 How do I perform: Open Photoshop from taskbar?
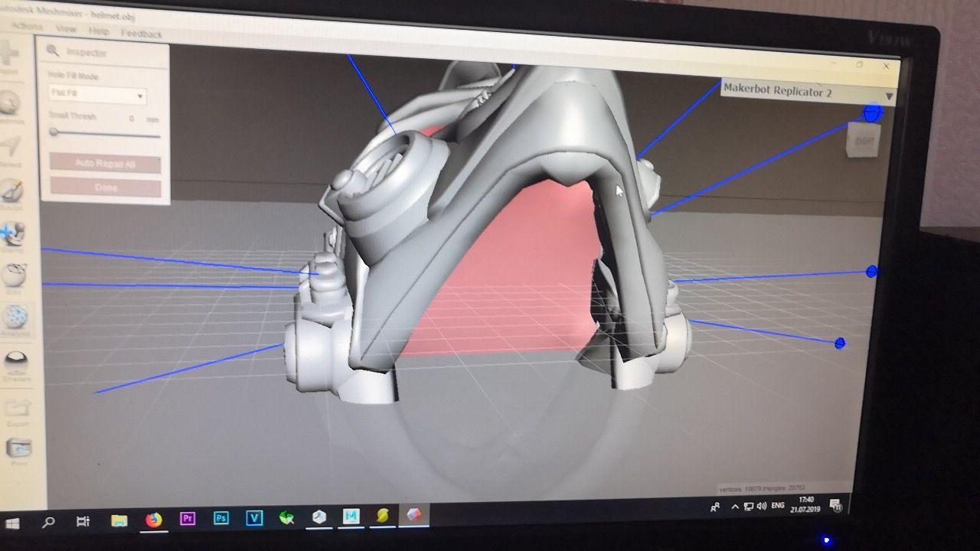point(221,518)
